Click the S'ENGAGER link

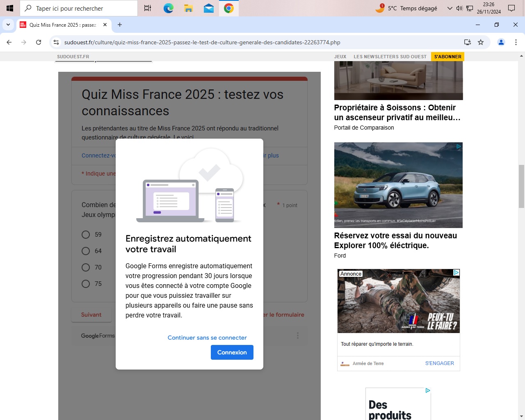pos(439,363)
